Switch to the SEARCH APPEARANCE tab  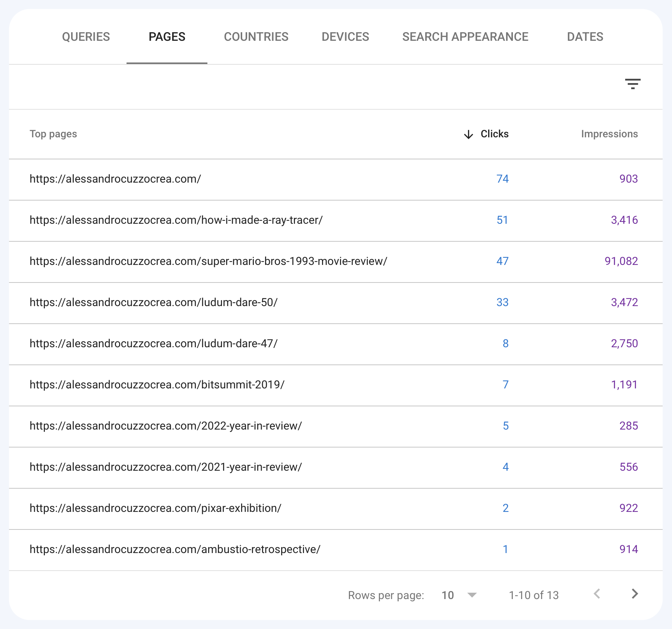click(465, 37)
